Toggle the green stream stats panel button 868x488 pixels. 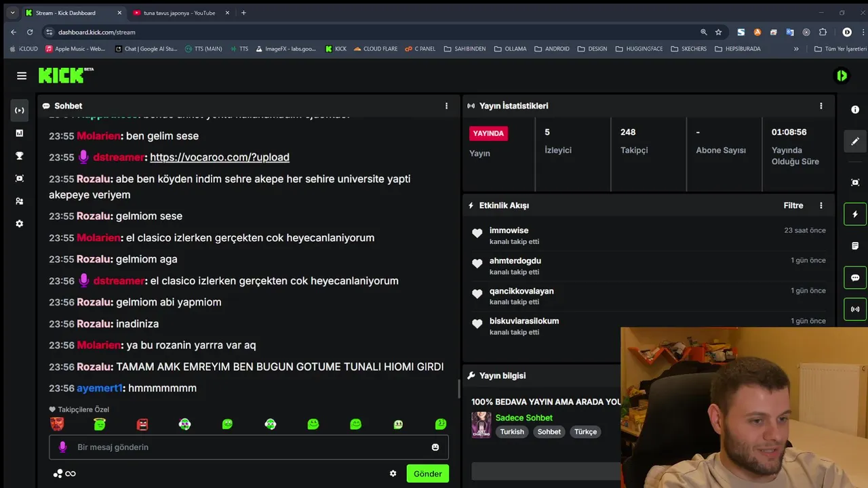855,309
